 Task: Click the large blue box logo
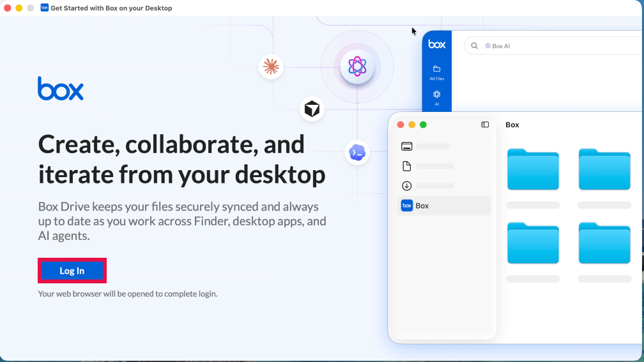(x=61, y=88)
